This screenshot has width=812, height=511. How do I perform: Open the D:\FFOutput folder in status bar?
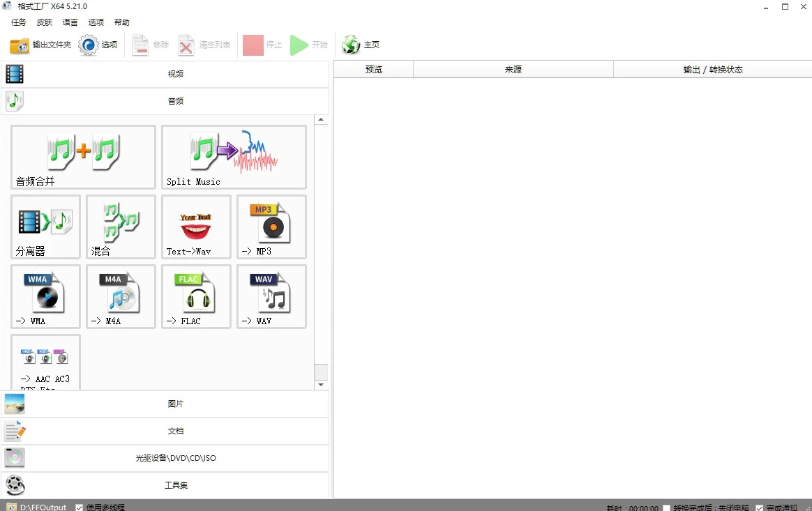coord(36,507)
